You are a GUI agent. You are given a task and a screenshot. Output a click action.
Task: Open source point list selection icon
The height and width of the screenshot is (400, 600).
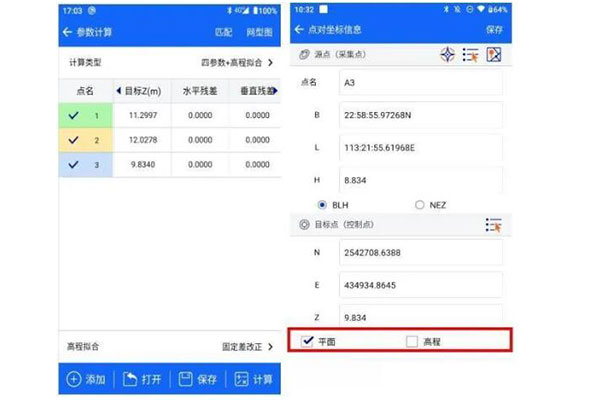click(470, 55)
